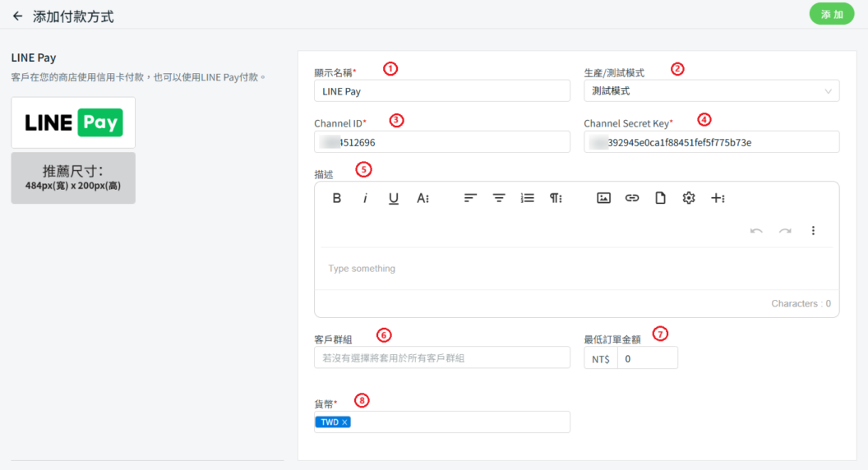868x470 pixels.
Task: Toggle bold formatting in description editor
Action: [337, 198]
